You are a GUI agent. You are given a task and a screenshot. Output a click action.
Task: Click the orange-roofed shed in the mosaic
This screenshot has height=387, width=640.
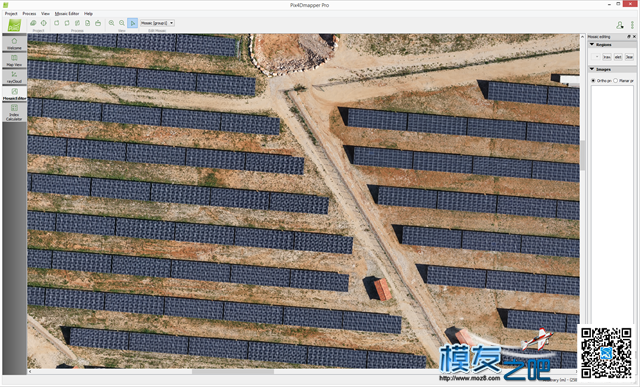pos(382,289)
